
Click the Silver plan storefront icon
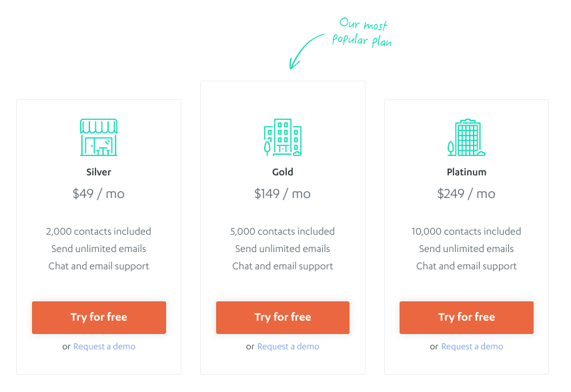(x=99, y=137)
